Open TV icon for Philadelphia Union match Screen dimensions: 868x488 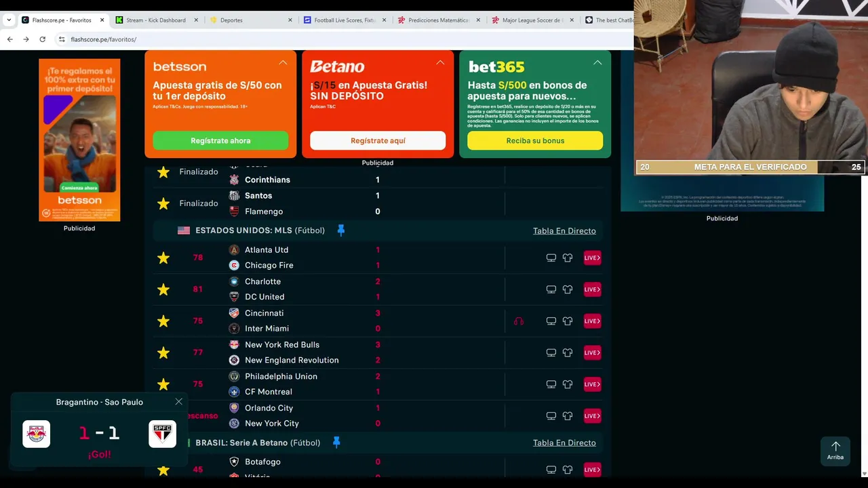click(551, 384)
